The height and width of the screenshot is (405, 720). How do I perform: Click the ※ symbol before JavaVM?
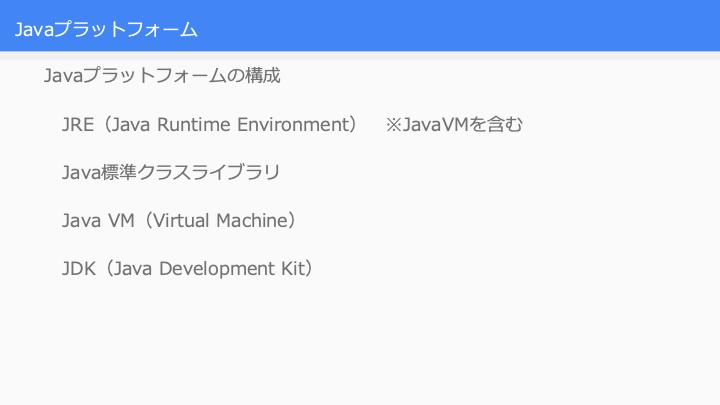(394, 124)
